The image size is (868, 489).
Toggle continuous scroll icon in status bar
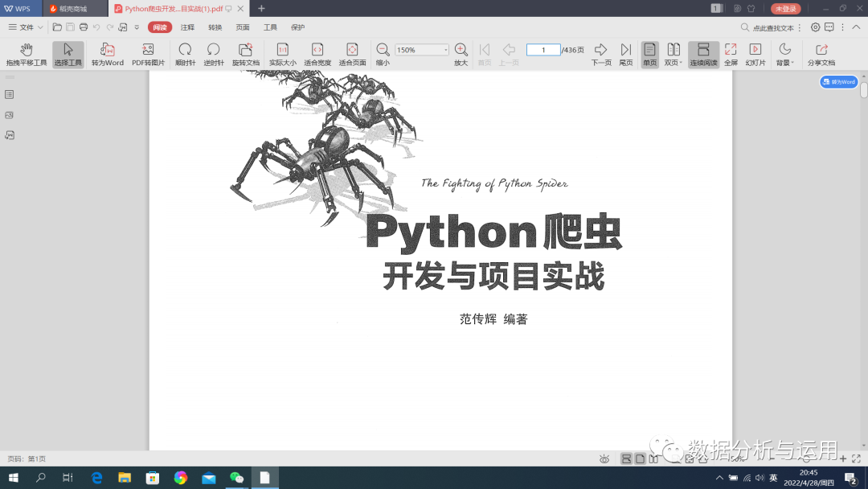[x=626, y=459]
